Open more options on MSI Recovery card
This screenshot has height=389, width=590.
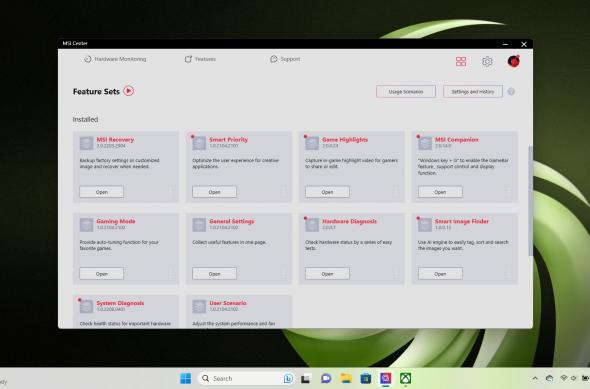pos(170,191)
